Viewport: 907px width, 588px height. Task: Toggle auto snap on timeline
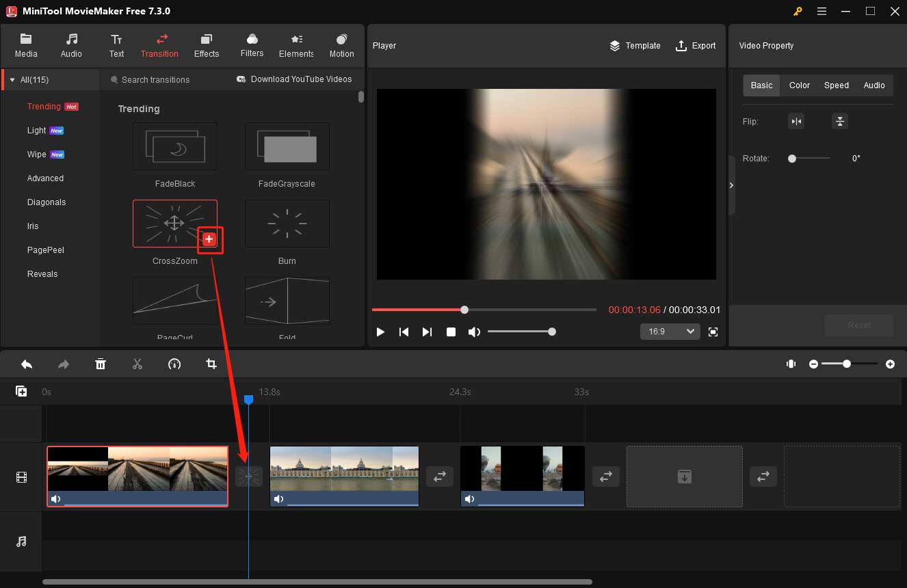coord(791,364)
